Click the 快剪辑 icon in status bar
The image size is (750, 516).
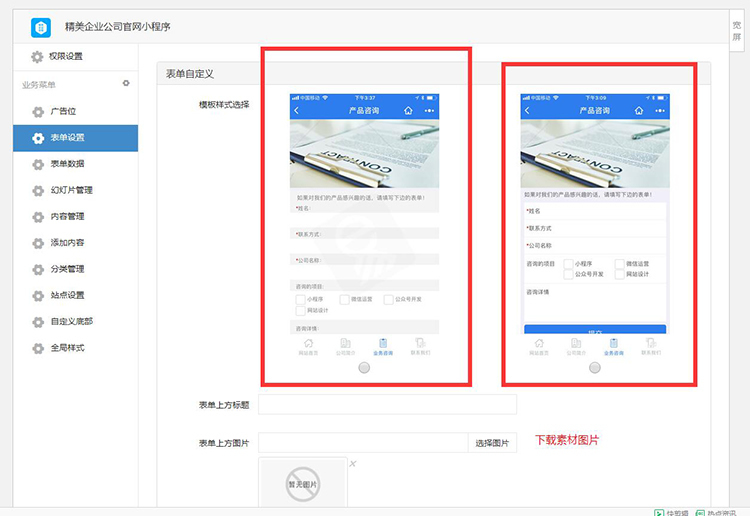[x=659, y=510]
